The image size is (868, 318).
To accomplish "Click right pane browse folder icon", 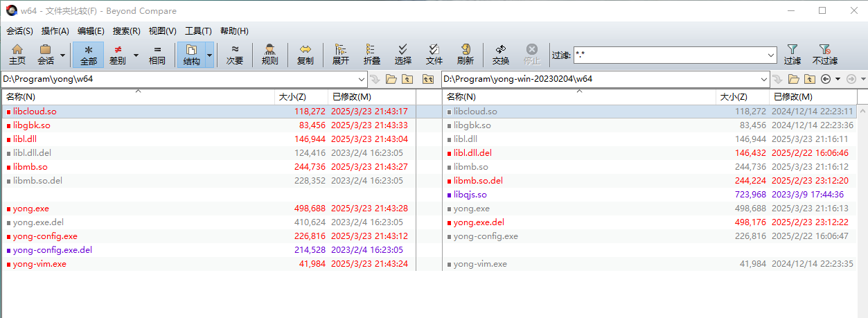I will click(x=794, y=79).
